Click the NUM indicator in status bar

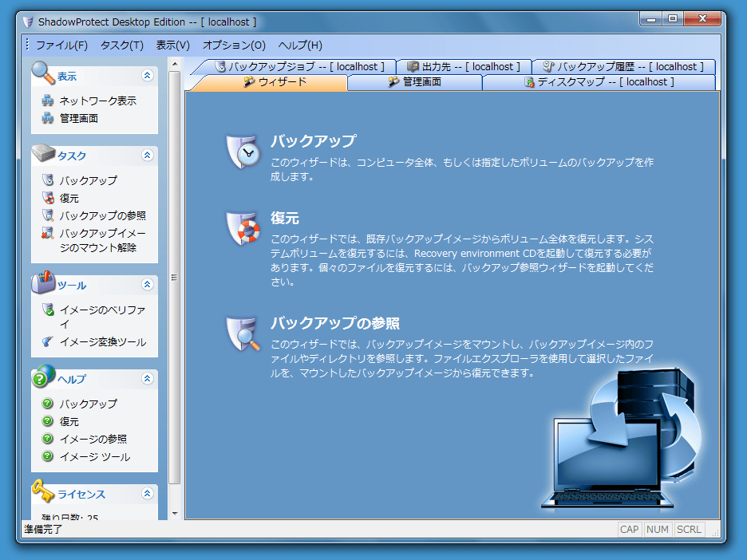point(658,530)
